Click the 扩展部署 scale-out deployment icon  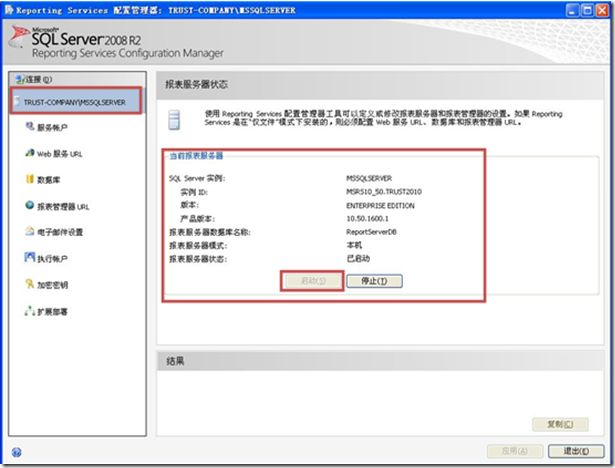point(30,311)
